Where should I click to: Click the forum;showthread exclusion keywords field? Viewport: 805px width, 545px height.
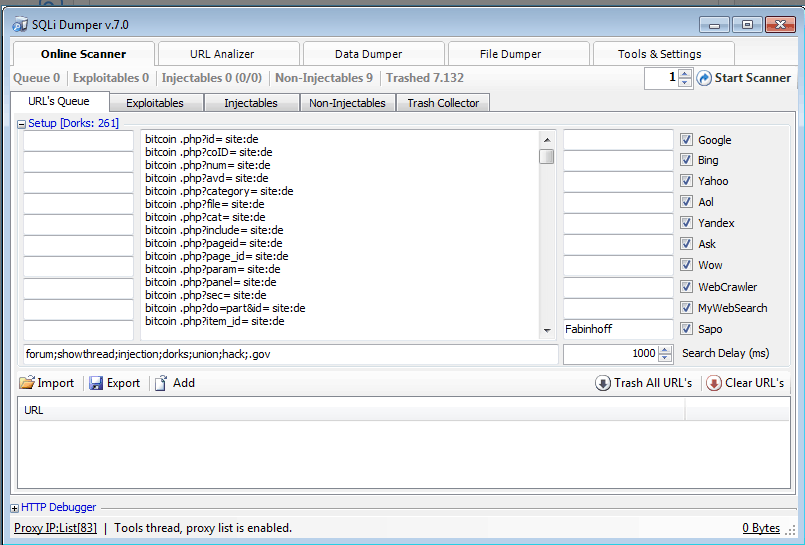pos(290,354)
